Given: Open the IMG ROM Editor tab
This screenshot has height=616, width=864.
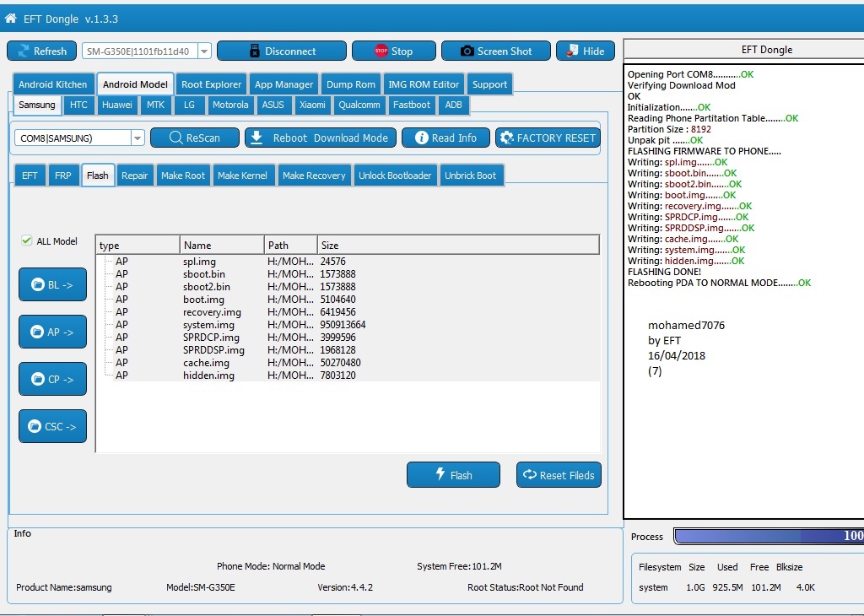Looking at the screenshot, I should click(x=424, y=84).
